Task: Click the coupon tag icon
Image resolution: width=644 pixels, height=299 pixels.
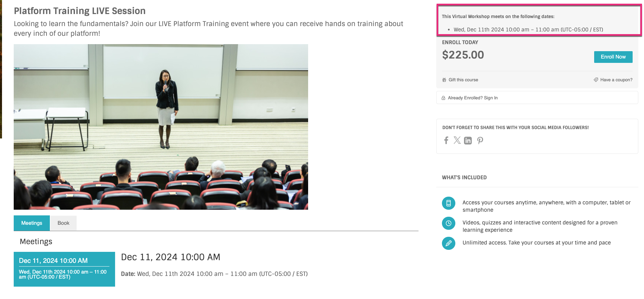Action: (x=596, y=80)
